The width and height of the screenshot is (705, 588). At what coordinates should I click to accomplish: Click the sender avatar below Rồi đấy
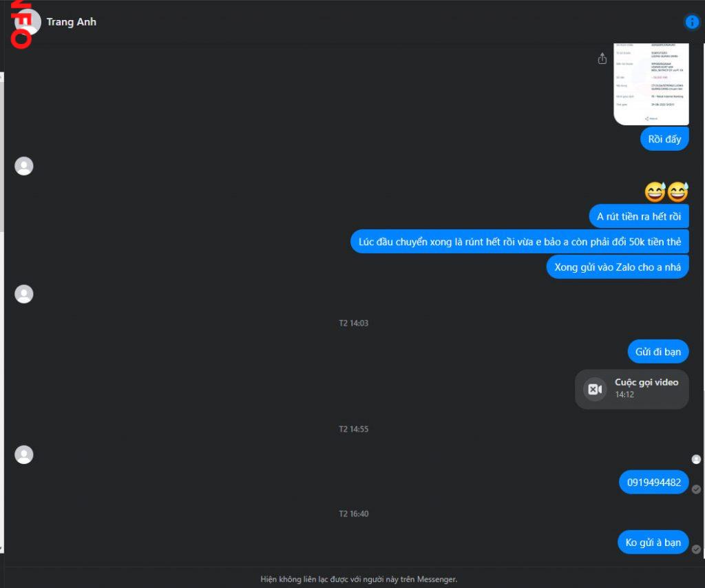pyautogui.click(x=24, y=166)
